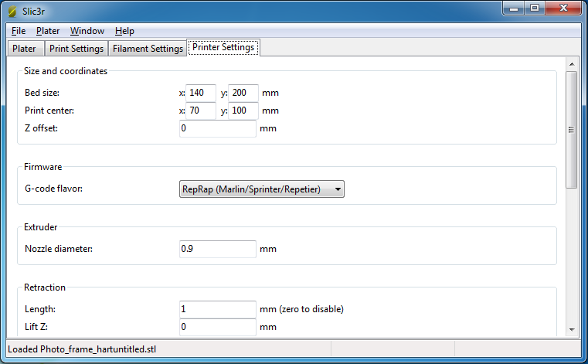Viewport: 588px width, 364px height.
Task: Click the Lift Z input field
Action: (x=217, y=327)
